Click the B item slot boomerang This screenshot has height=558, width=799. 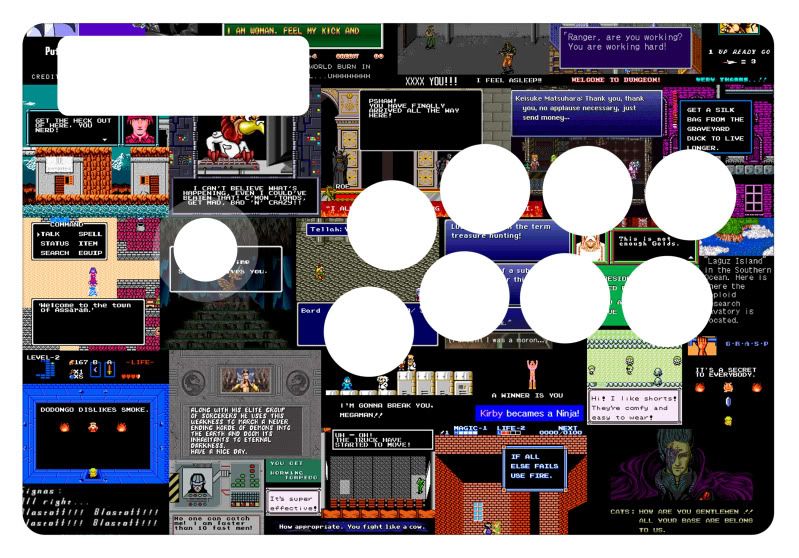[95, 370]
